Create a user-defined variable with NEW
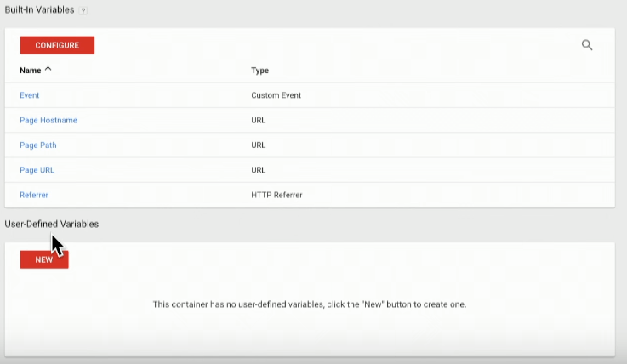This screenshot has width=627, height=364. (x=44, y=259)
